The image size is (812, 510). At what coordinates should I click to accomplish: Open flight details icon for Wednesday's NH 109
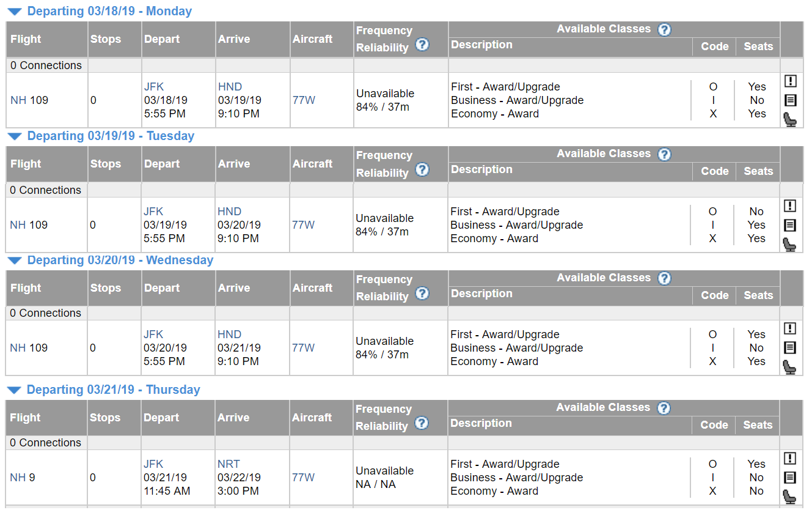[x=790, y=348]
